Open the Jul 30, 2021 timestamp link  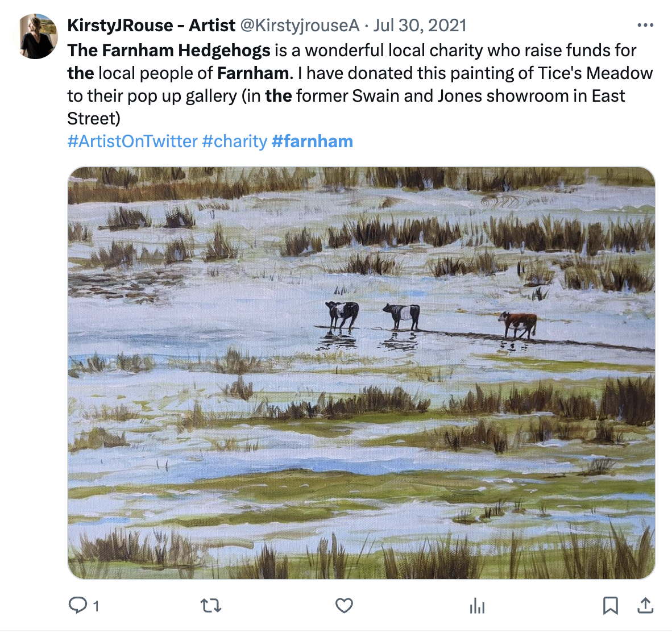(x=420, y=25)
